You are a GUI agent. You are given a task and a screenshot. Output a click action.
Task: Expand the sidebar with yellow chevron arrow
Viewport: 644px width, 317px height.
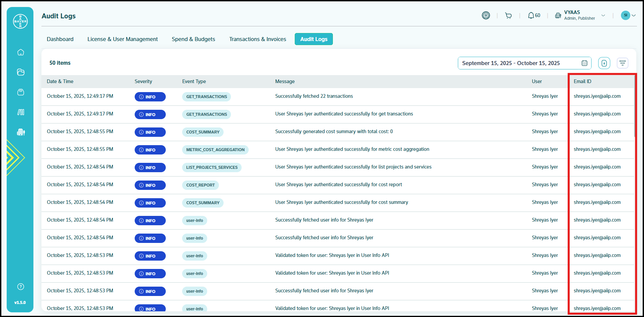[x=15, y=157]
